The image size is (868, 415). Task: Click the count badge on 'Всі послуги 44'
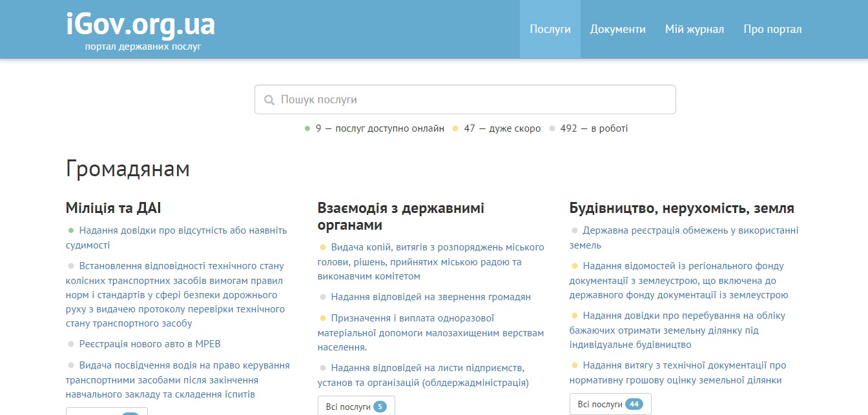634,403
